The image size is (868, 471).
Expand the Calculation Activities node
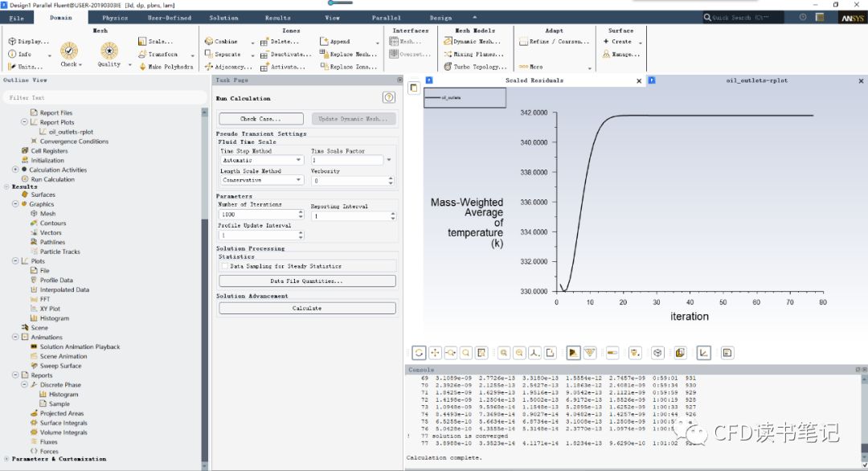[x=15, y=170]
